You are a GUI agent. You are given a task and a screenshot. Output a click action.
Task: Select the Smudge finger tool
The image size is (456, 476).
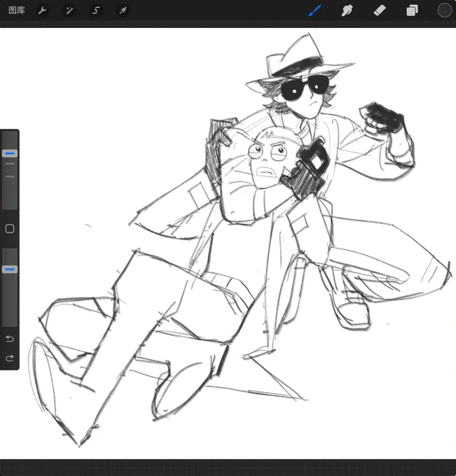pos(347,10)
